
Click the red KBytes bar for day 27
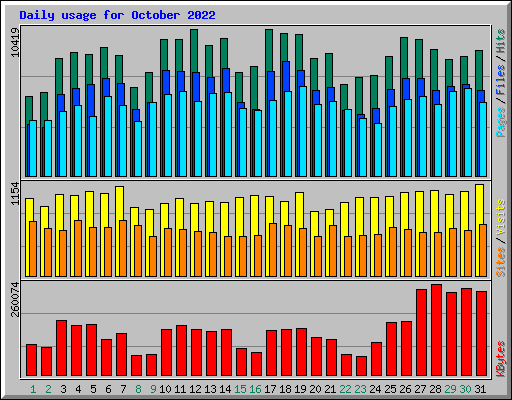pyautogui.click(x=421, y=333)
